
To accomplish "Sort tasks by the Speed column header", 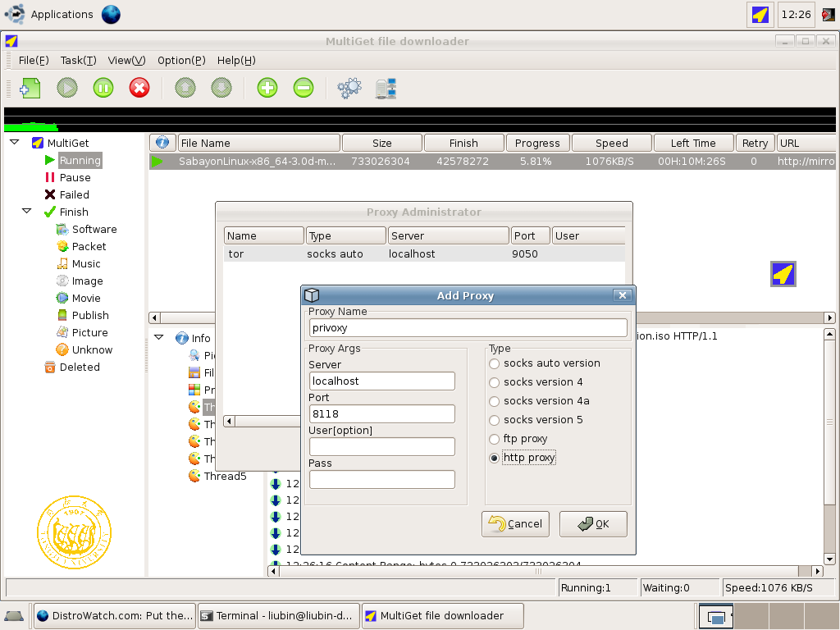I will [x=612, y=143].
